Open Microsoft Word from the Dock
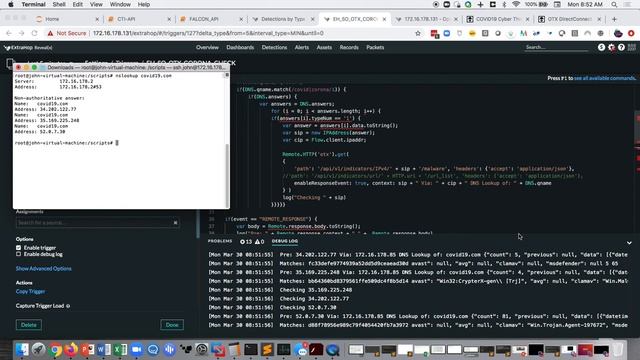Viewport: 640px width, 360px height. [x=104, y=349]
